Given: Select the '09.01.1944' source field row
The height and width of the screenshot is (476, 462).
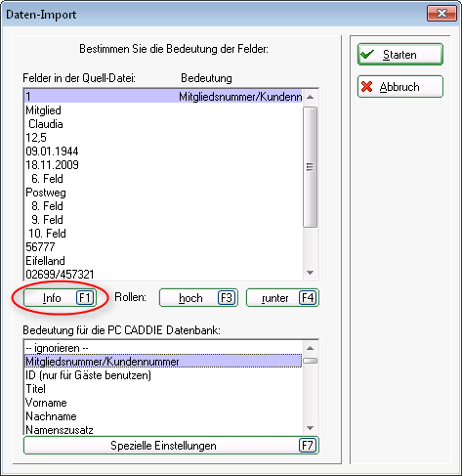Looking at the screenshot, I should (163, 151).
